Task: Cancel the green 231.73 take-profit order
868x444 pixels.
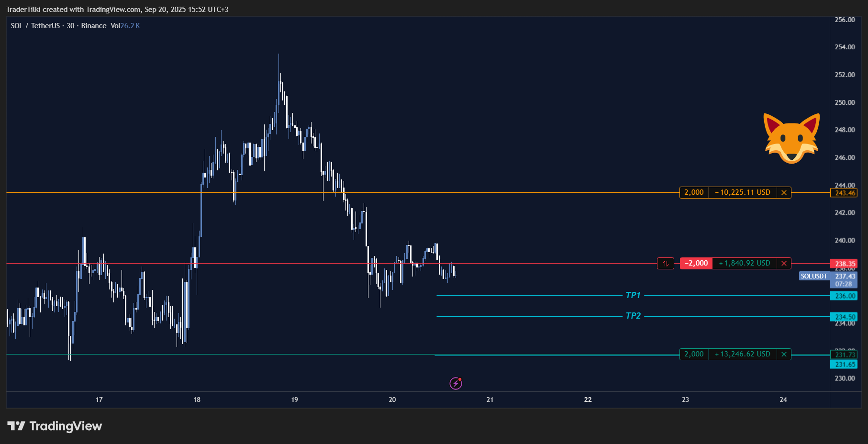Action: [784, 355]
